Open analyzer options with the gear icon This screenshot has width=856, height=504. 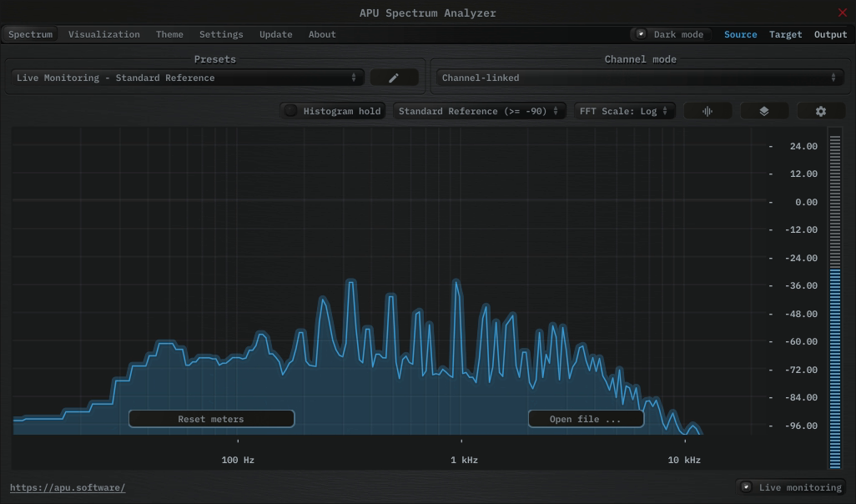[820, 111]
